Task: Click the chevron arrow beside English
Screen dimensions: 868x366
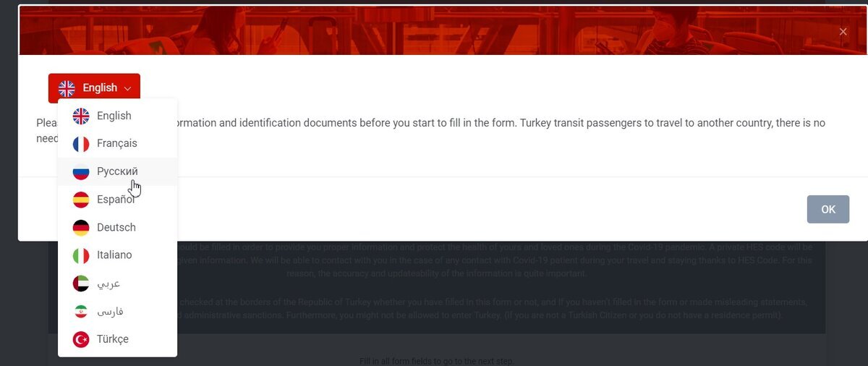Action: coord(127,89)
